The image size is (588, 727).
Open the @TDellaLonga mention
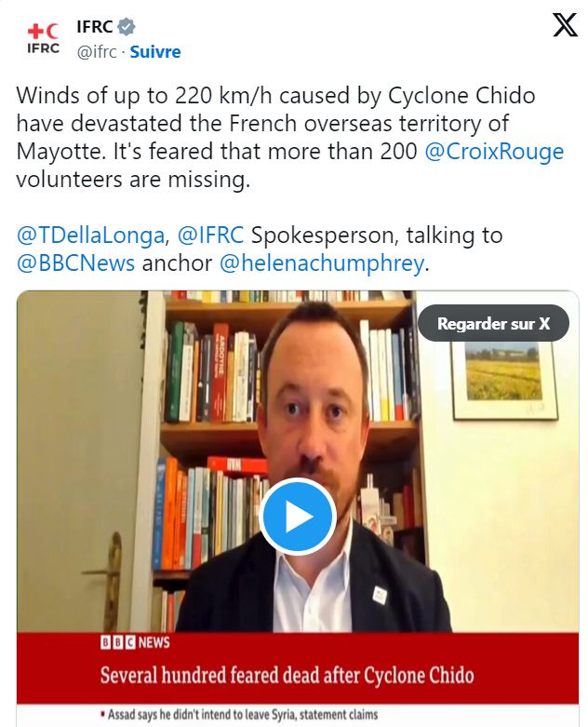point(90,236)
